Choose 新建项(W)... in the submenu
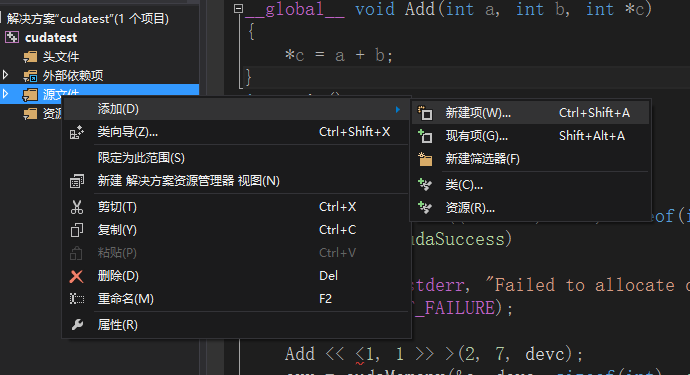 coord(531,113)
